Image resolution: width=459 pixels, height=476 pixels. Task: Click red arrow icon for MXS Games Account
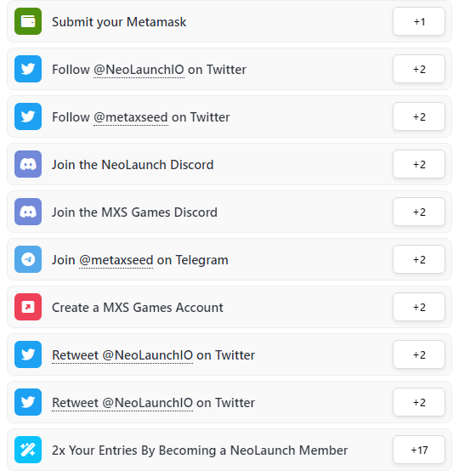pyautogui.click(x=28, y=307)
